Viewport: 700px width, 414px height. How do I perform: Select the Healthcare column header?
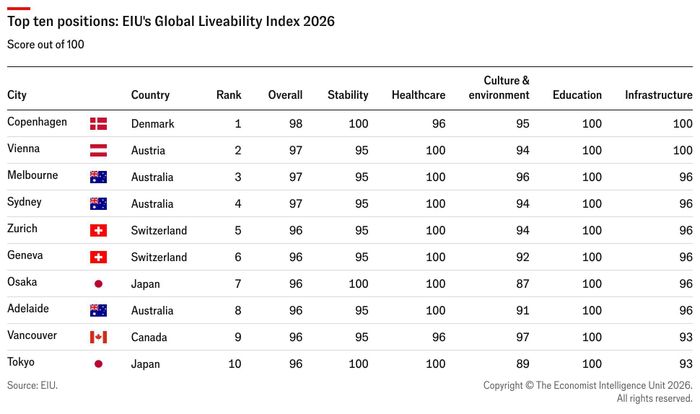tap(418, 95)
